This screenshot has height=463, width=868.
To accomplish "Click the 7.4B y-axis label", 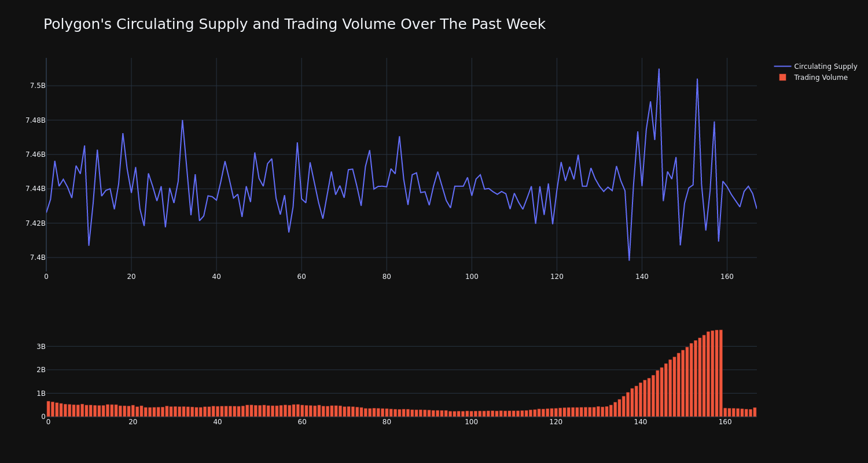I will [x=38, y=258].
